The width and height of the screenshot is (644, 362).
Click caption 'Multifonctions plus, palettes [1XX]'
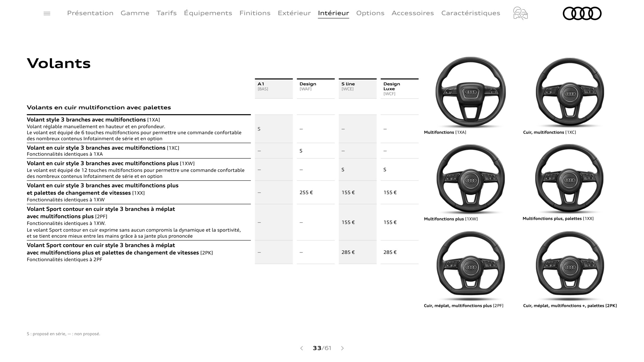(x=558, y=219)
